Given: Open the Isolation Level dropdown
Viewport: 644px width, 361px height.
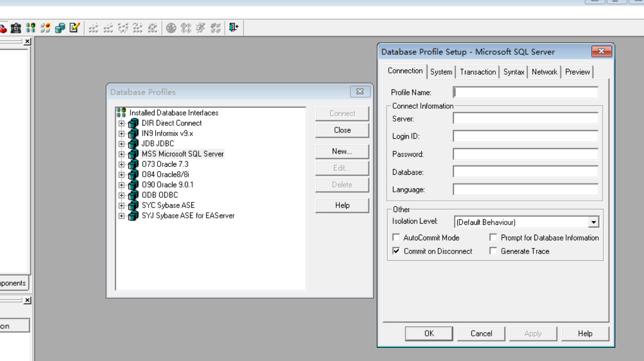Looking at the screenshot, I should pyautogui.click(x=593, y=222).
